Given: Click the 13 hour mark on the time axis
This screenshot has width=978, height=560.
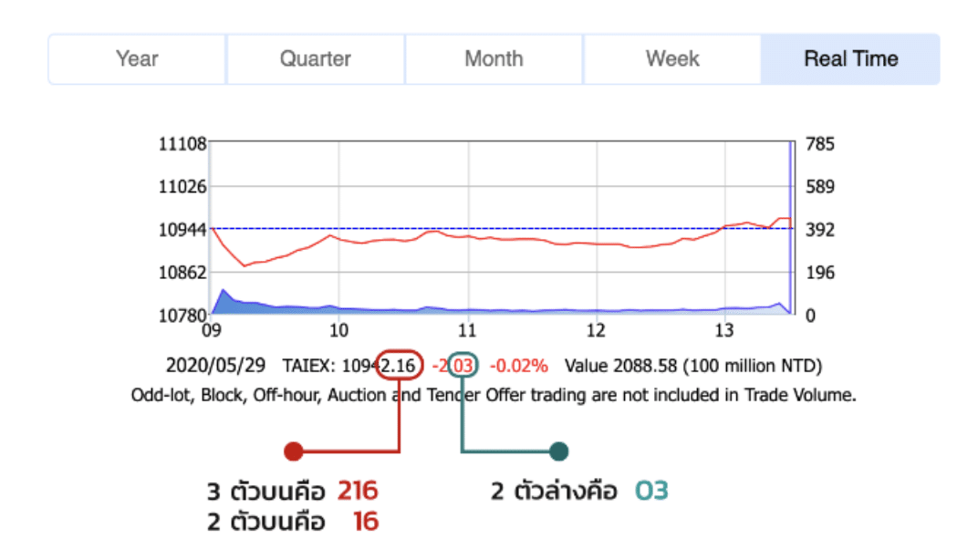Looking at the screenshot, I should point(725,330).
